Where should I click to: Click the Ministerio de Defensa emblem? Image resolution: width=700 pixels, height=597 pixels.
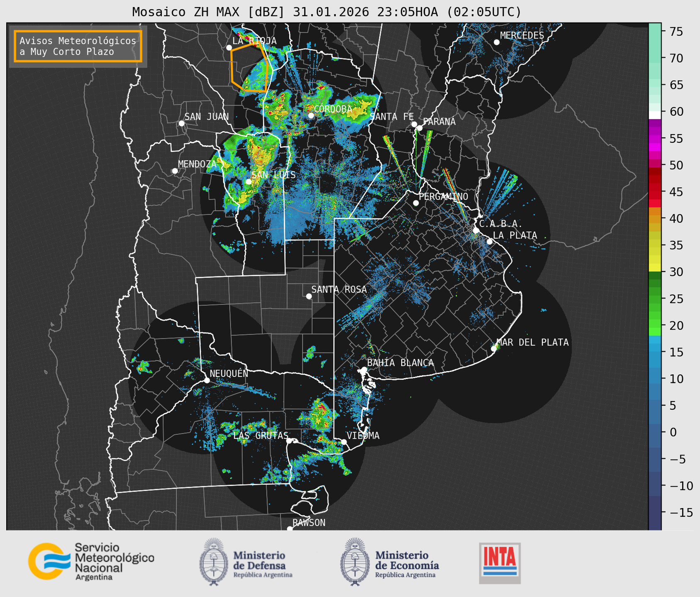214,562
